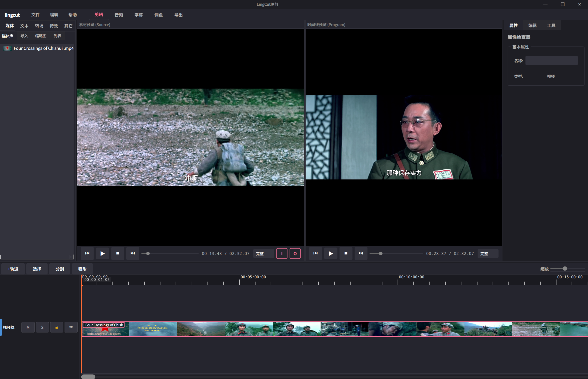Open the Program preview 完整 quality dropdown
The image size is (588, 379).
[488, 254]
